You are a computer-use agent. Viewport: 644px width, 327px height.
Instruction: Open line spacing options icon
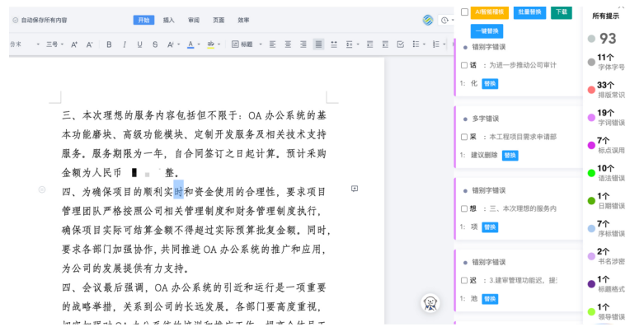(349, 44)
